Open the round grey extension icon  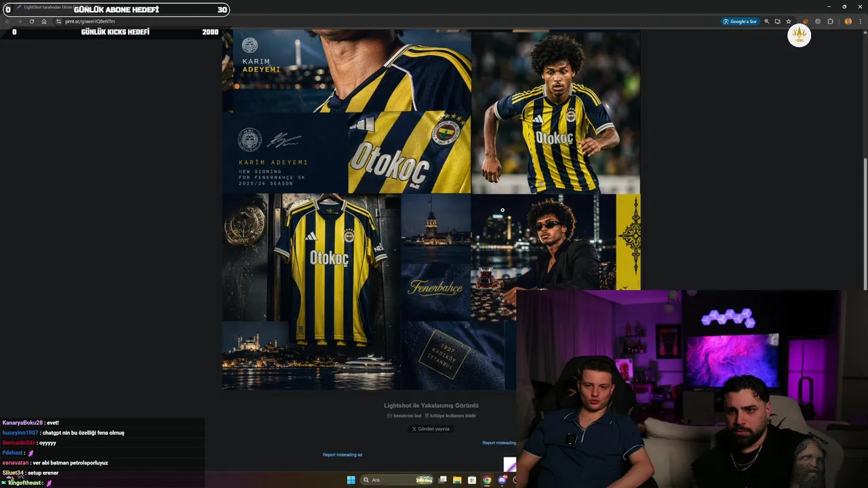click(818, 22)
